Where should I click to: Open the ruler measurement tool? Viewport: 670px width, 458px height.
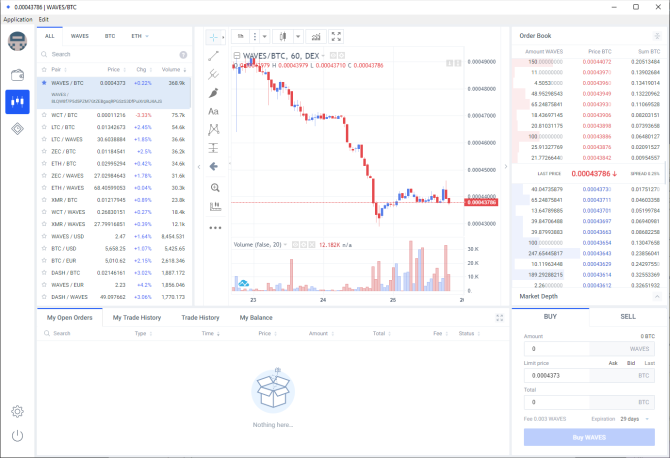(215, 206)
